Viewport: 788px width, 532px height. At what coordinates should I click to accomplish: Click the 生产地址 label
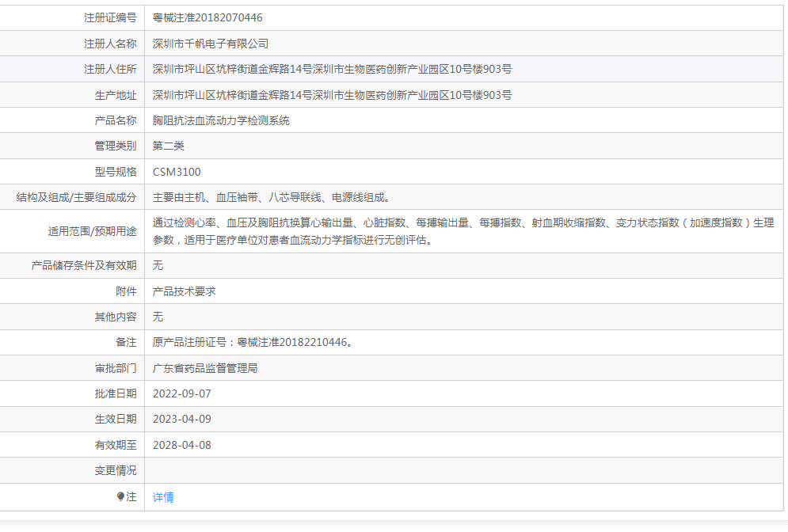click(x=116, y=95)
